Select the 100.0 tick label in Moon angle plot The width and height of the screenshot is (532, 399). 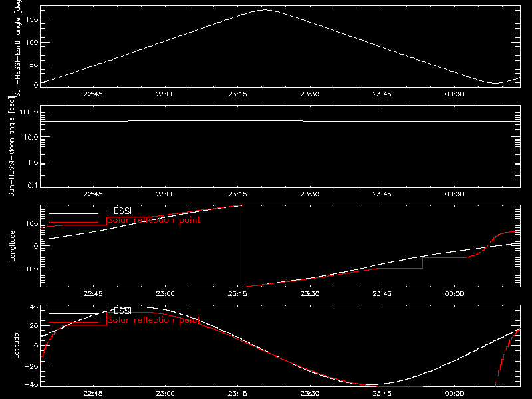click(x=29, y=112)
